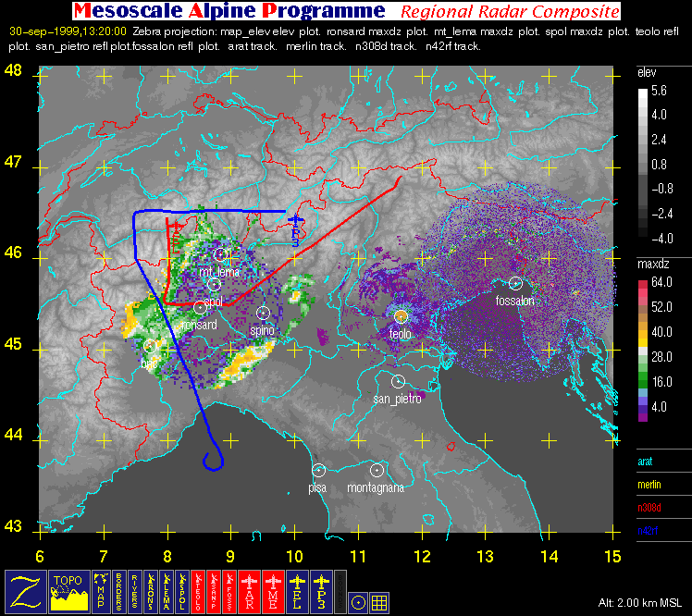692x616 pixels.
Task: Click the blue P3 aircraft icon
Action: click(x=323, y=591)
